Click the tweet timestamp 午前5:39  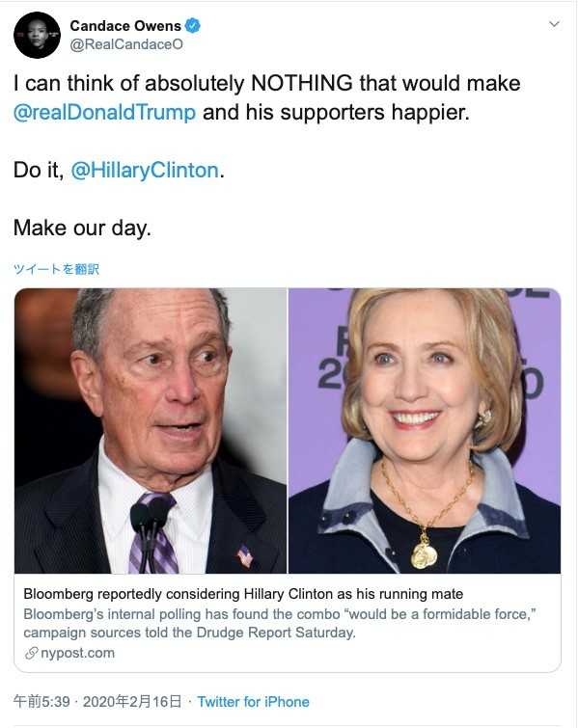41,701
